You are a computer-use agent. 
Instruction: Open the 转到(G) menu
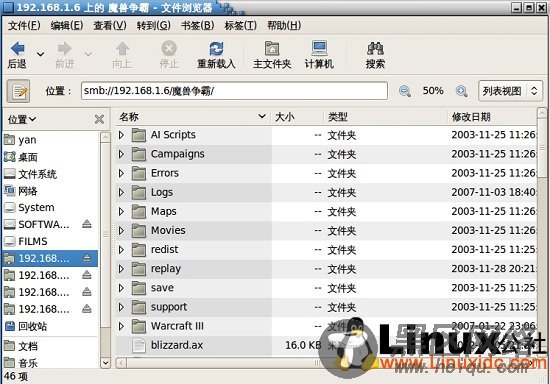click(x=154, y=26)
